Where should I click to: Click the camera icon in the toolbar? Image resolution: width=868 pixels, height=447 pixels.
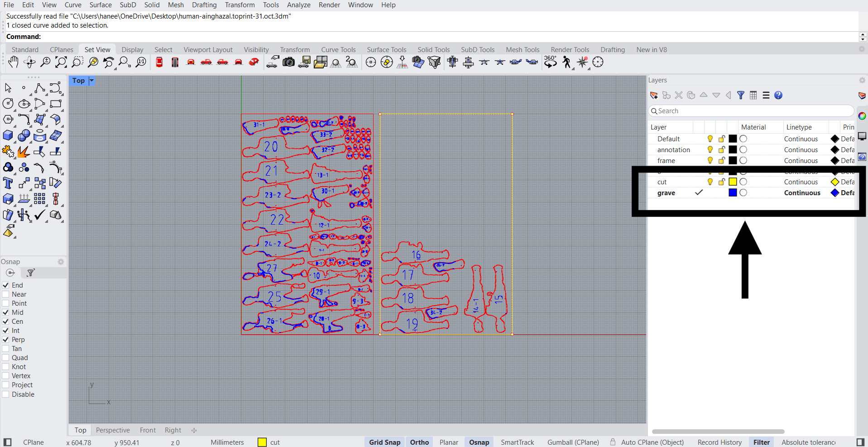pos(288,62)
